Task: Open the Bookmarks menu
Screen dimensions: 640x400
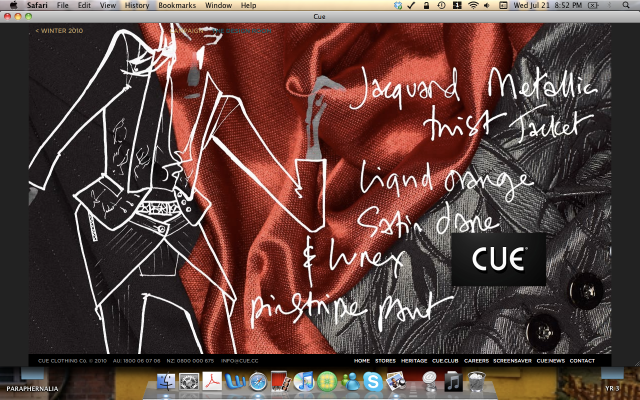Action: (177, 5)
